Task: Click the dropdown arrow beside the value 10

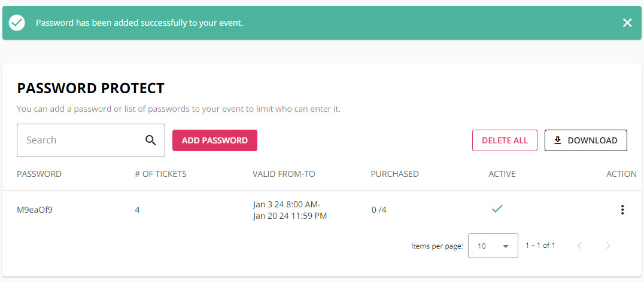Action: [506, 246]
